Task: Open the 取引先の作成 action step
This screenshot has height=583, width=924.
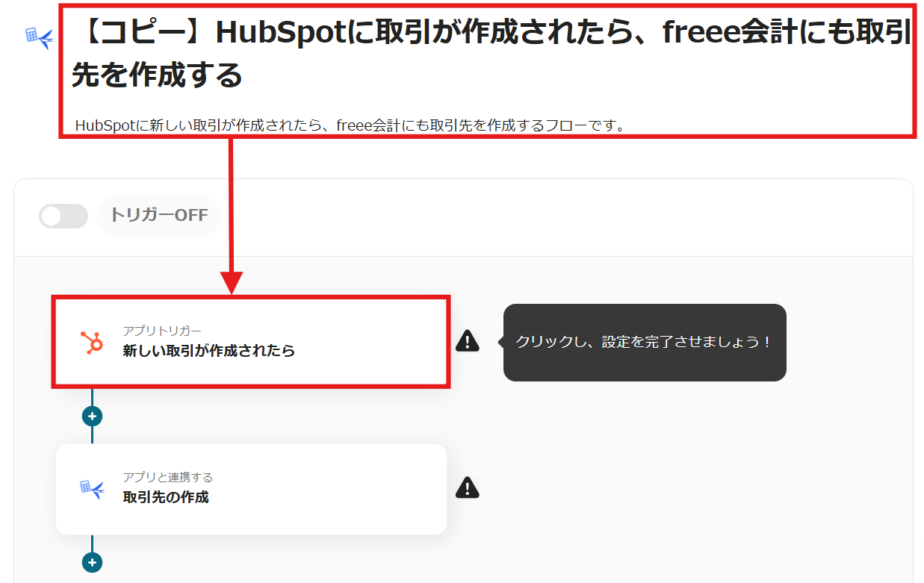Action: 251,489
